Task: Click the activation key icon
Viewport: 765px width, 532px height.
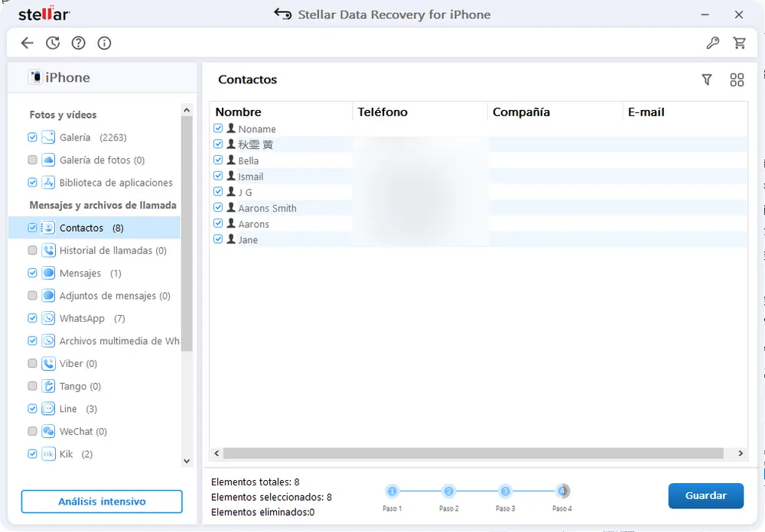Action: point(712,43)
